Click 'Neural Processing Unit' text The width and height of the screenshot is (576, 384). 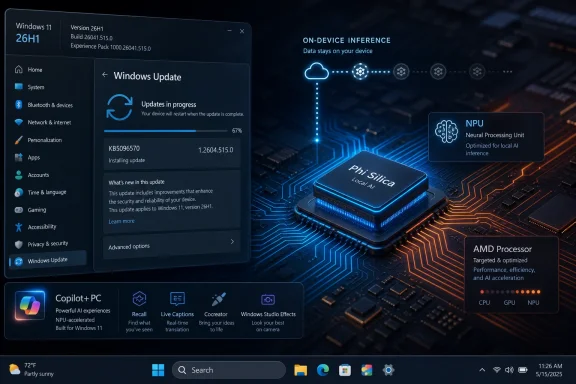pyautogui.click(x=495, y=135)
